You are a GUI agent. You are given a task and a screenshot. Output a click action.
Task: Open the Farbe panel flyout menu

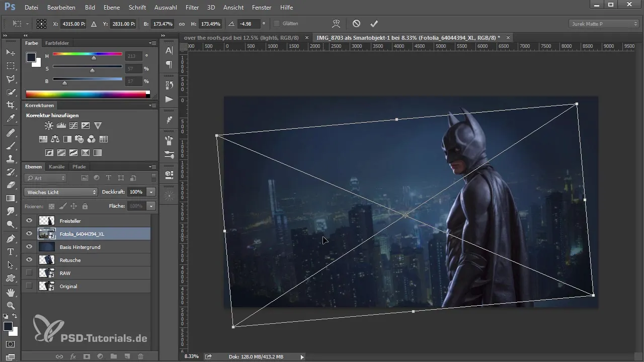[x=152, y=43]
